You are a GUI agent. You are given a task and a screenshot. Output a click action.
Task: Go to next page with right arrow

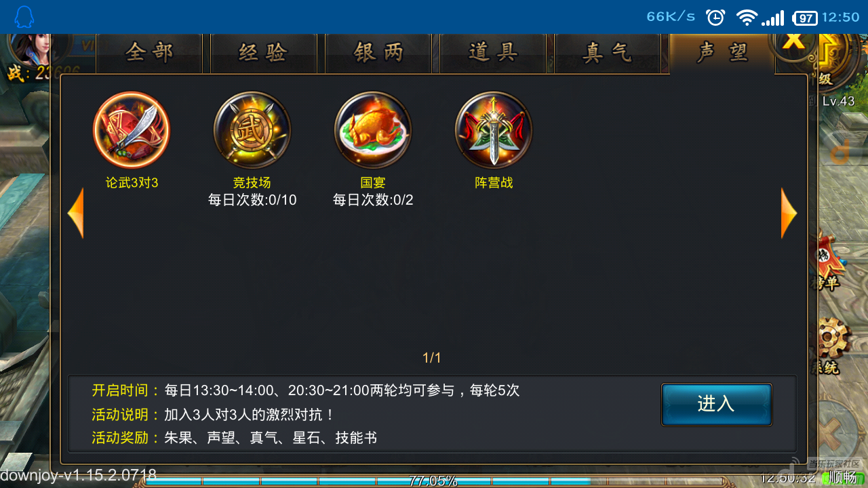789,213
